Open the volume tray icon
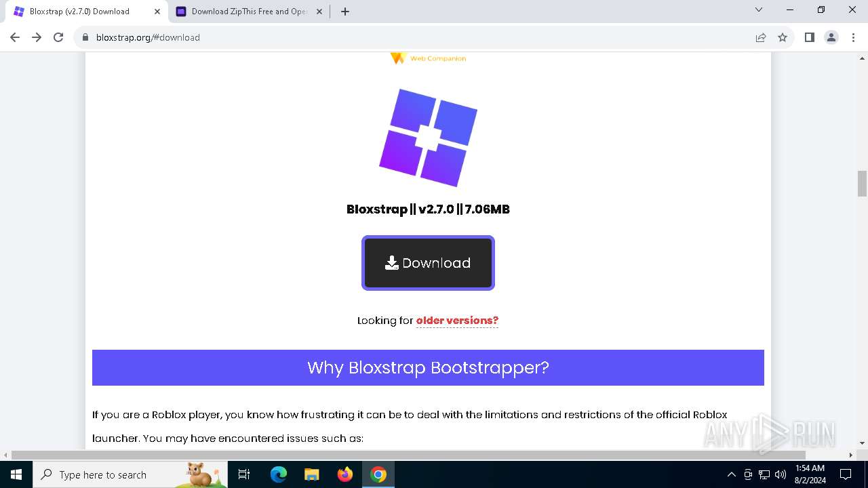This screenshot has width=868, height=488. pyautogui.click(x=780, y=474)
